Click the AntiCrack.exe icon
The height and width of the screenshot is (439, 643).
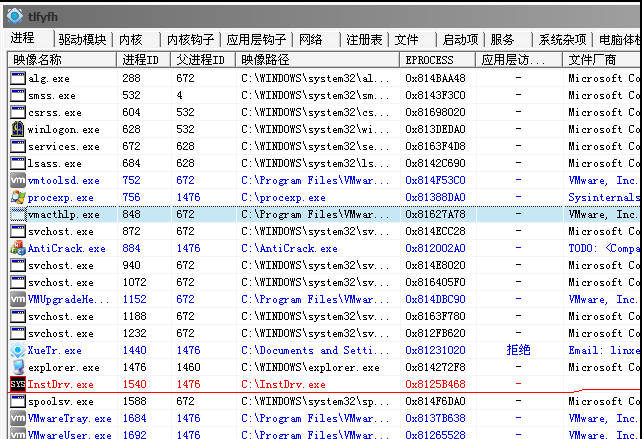coord(18,248)
